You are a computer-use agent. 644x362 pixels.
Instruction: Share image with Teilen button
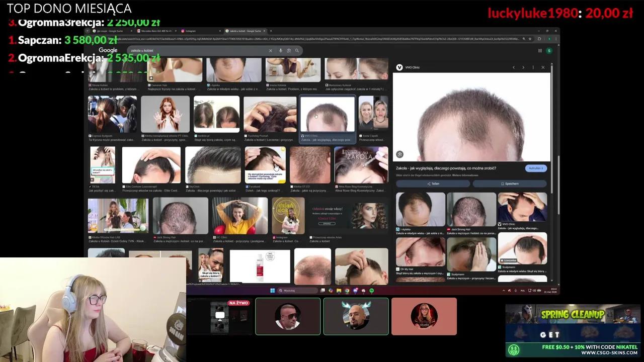tap(433, 184)
